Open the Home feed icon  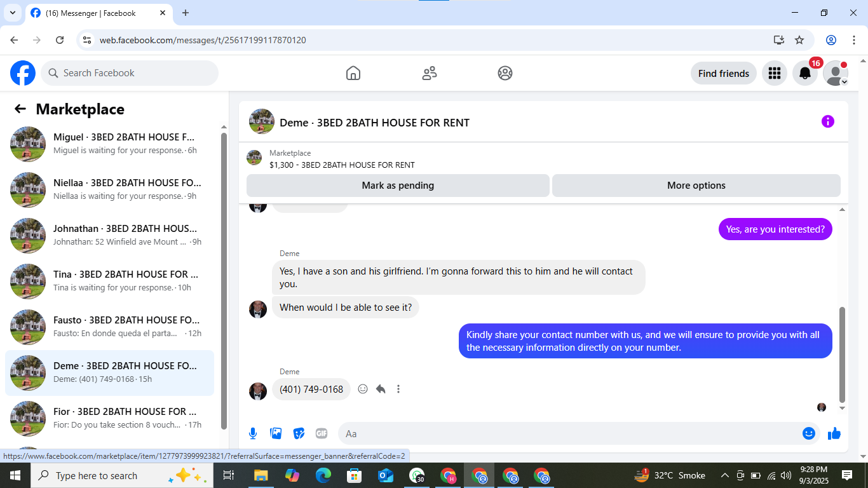pyautogui.click(x=353, y=73)
